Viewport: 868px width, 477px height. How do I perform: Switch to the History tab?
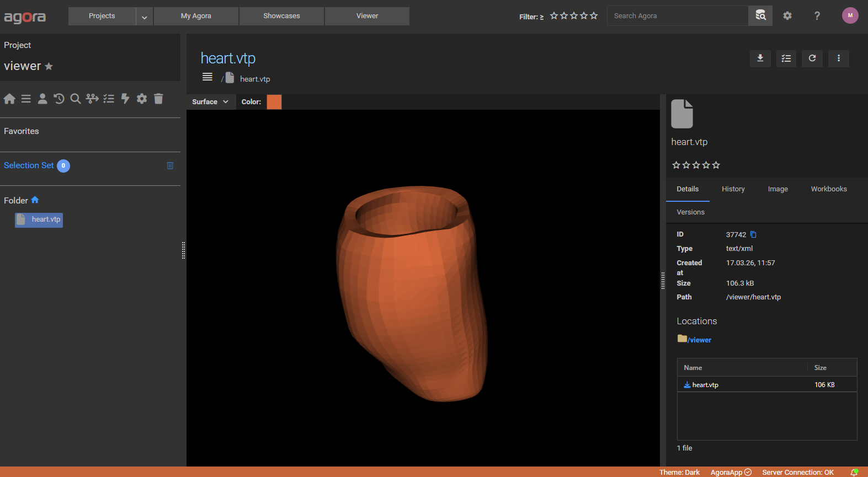733,189
